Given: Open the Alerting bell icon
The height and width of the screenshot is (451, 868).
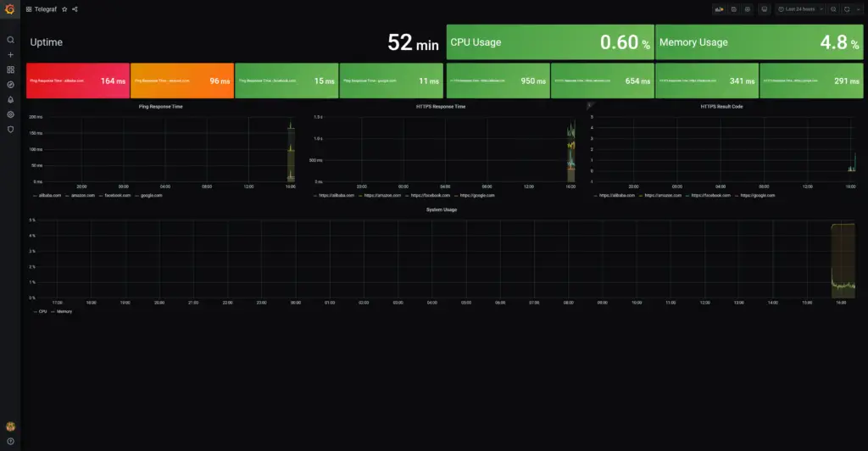Looking at the screenshot, I should [10, 100].
